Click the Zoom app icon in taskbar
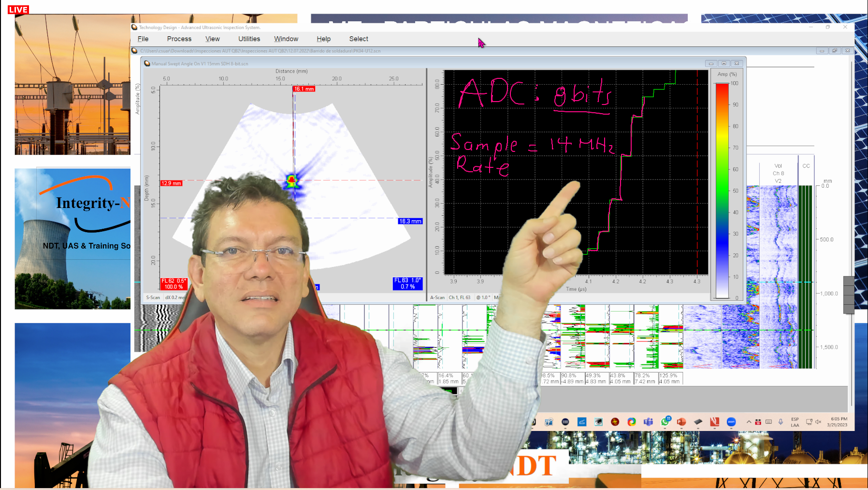Image resolution: width=868 pixels, height=490 pixels. 731,422
